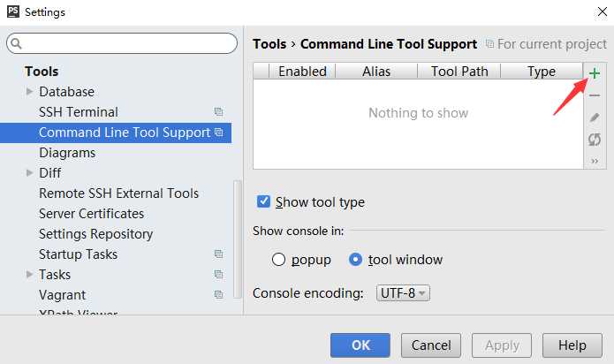Click the green plus add tool icon
Image resolution: width=614 pixels, height=364 pixels.
click(595, 73)
